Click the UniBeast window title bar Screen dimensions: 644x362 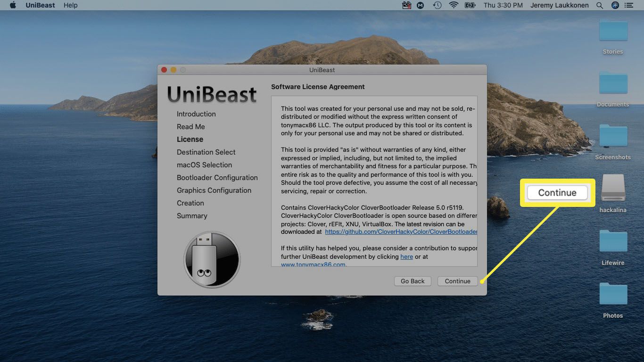coord(322,70)
